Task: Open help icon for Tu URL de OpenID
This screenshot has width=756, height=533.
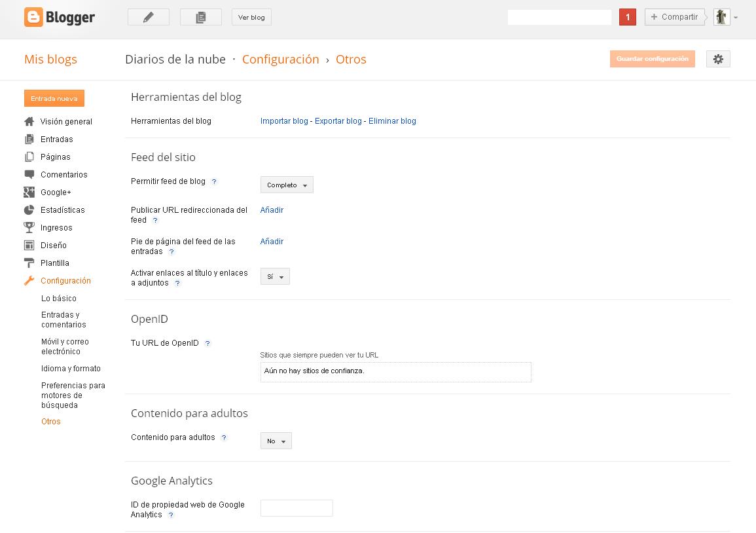Action: click(x=207, y=343)
